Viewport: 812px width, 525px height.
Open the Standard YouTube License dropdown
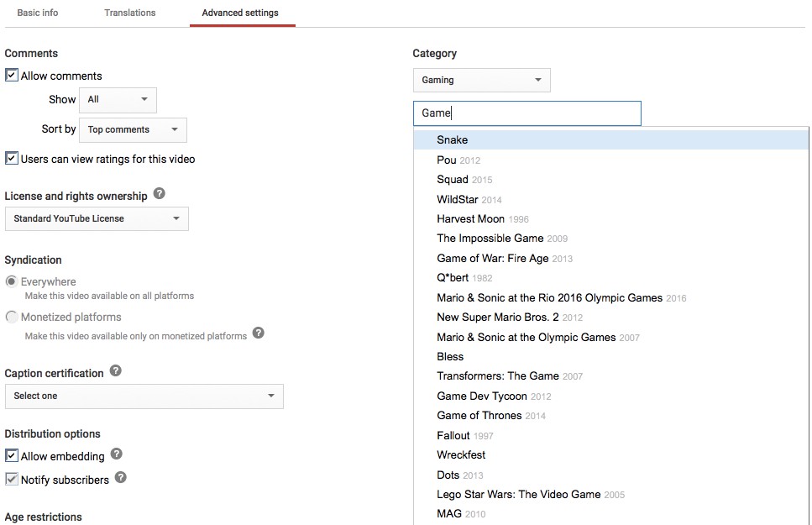[96, 217]
